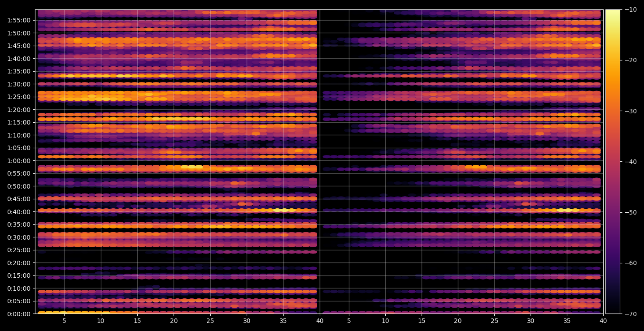The width and height of the screenshot is (644, 331).
Task: Select the −20 colorbar value
Action: (630, 60)
